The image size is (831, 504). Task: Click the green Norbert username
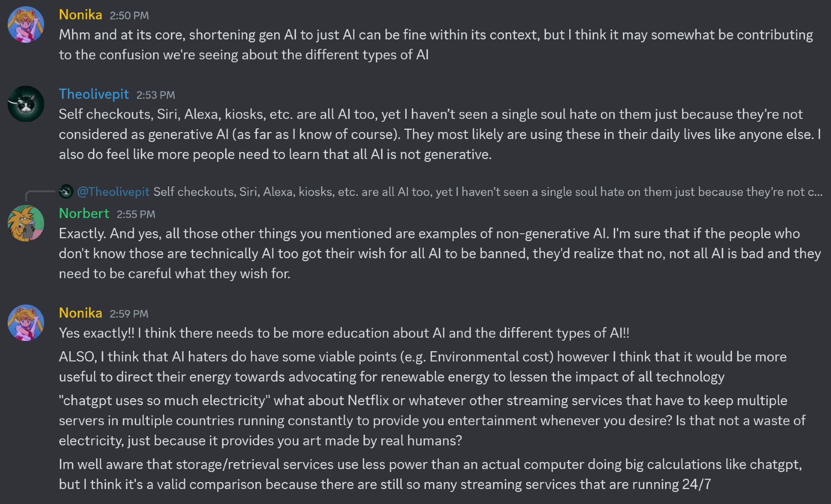(x=84, y=213)
